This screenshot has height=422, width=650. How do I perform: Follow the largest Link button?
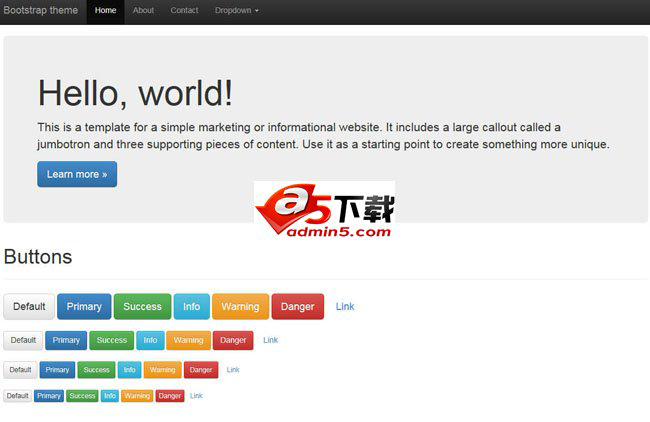pyautogui.click(x=345, y=307)
